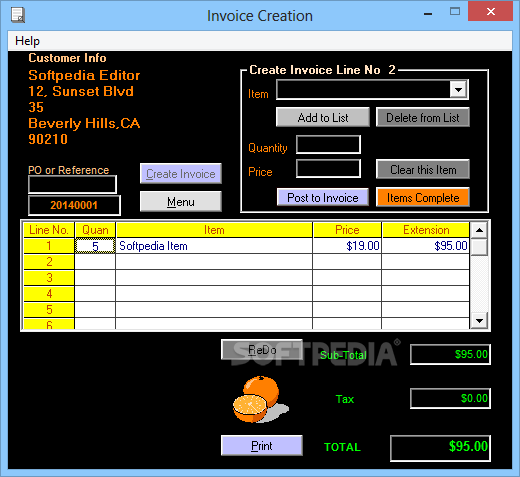
Task: Click the Quan column header
Action: coord(95,230)
